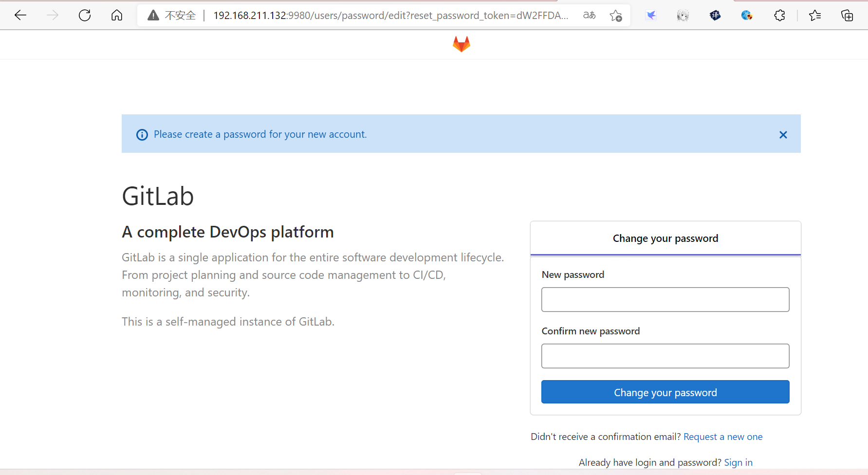Click the blue Change your password button
This screenshot has height=475, width=868.
tap(665, 392)
